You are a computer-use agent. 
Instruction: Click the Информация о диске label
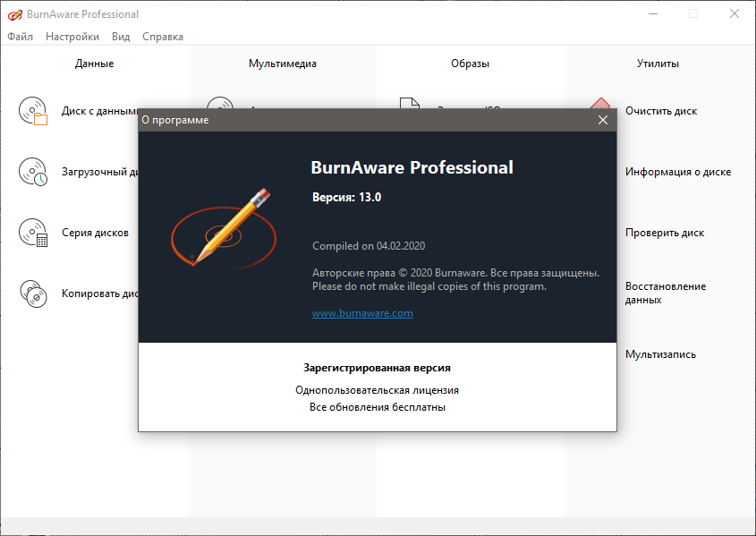677,172
